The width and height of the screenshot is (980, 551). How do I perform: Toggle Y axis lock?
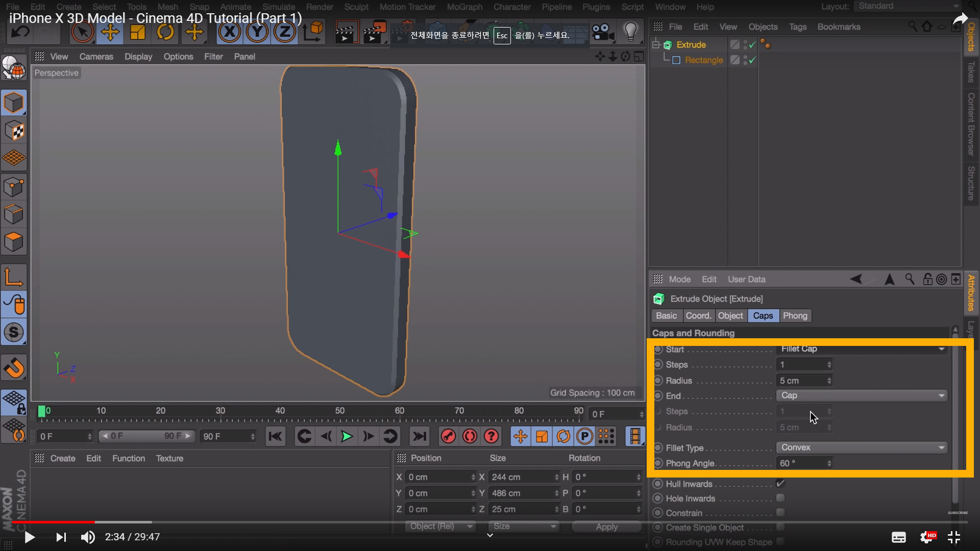click(x=257, y=33)
